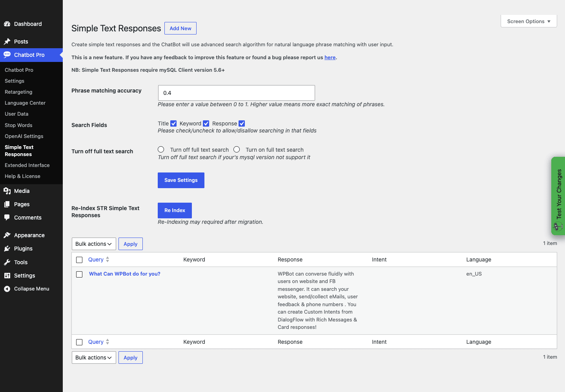Open 'What Can WPBot do for you?' entry
The image size is (565, 392).
(x=125, y=274)
